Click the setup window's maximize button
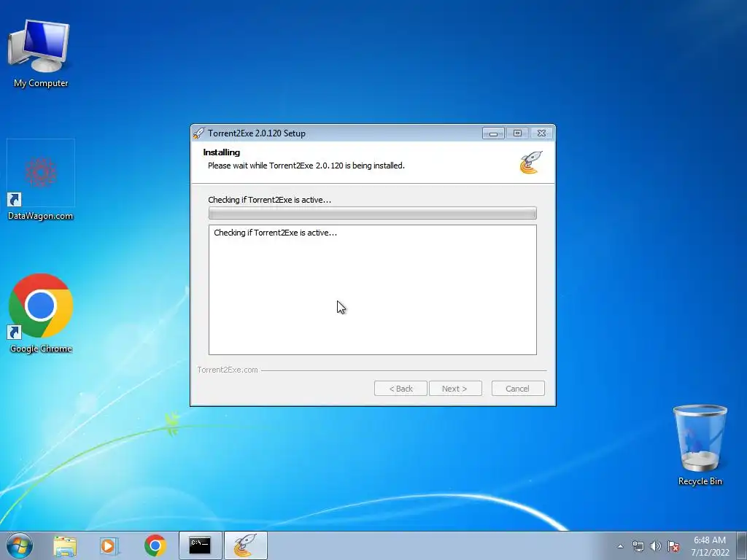 (517, 133)
